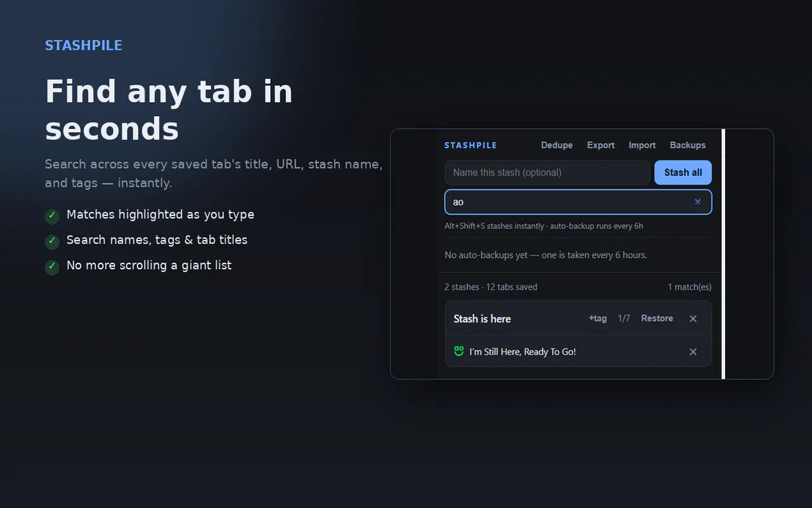Click the 'Search names, tags & tab titles' text

(x=157, y=240)
